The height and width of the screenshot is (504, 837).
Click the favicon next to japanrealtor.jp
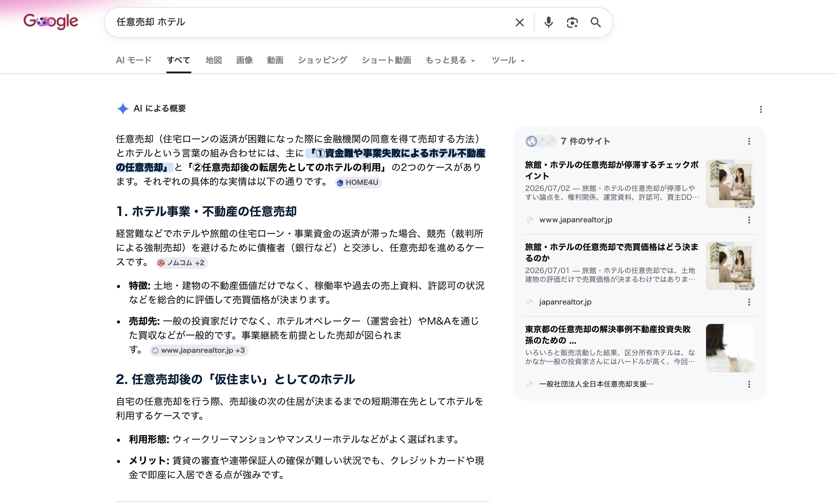(530, 302)
